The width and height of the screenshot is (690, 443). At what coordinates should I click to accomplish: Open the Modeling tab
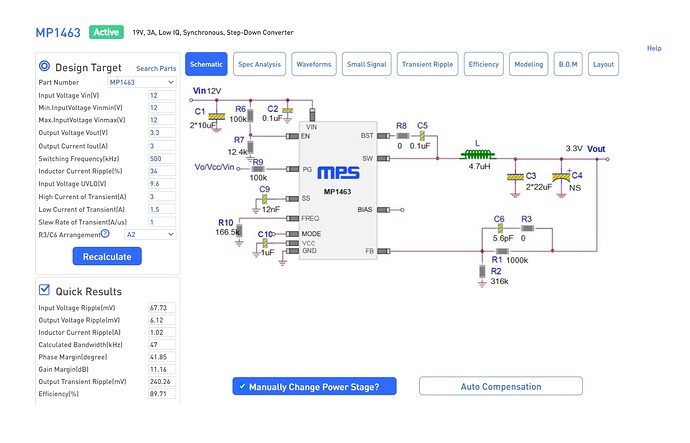tap(529, 64)
